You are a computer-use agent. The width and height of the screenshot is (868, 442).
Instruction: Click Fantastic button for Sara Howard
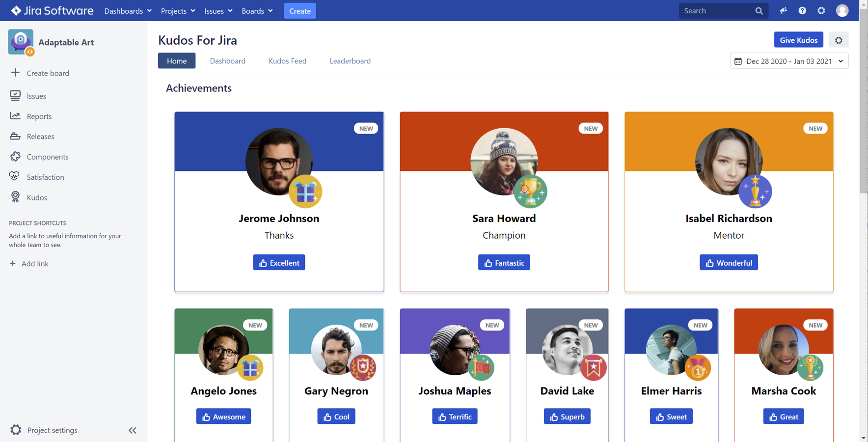pos(504,263)
